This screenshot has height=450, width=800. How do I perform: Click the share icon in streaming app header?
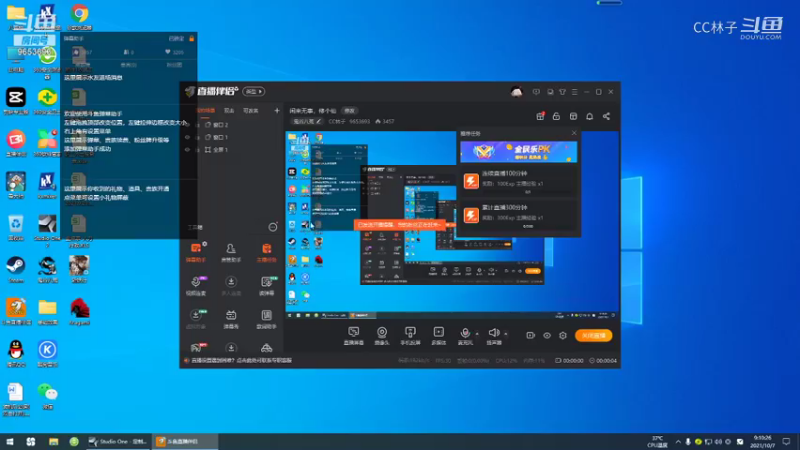[x=606, y=116]
